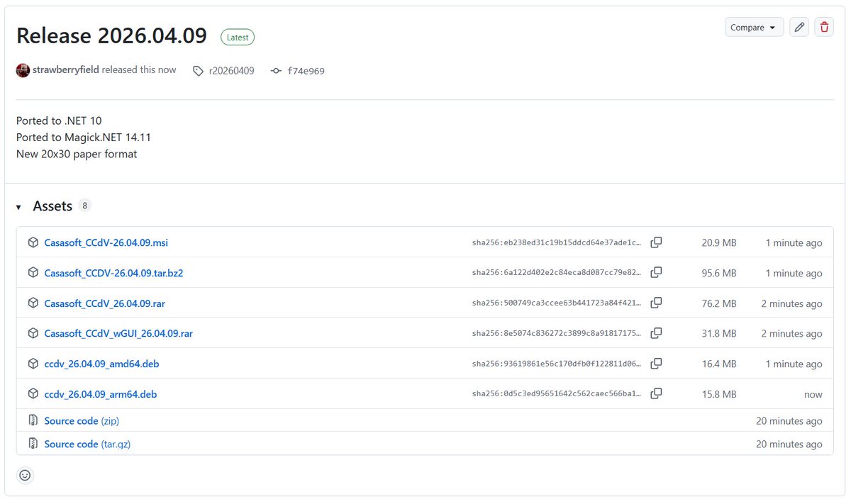Viewport: 851px width, 504px height.
Task: Click the 95.6 MB size value
Action: [x=719, y=273]
